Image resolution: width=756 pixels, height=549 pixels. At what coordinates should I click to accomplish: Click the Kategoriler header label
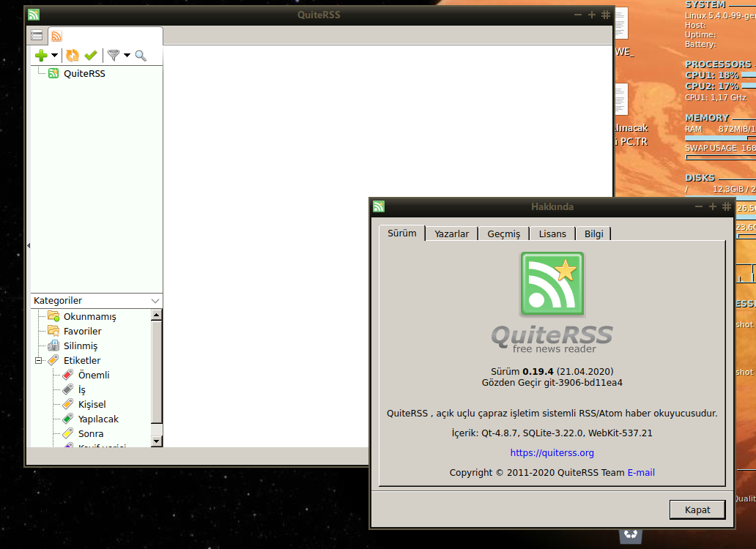(x=58, y=301)
